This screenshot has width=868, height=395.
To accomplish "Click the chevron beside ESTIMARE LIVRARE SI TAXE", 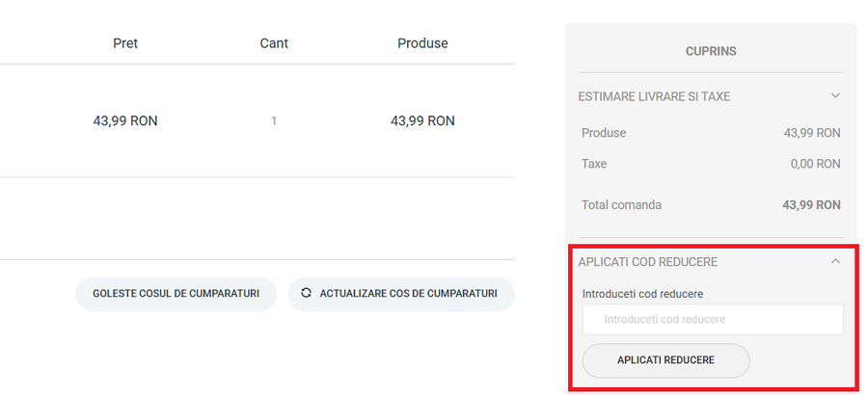I will (835, 96).
